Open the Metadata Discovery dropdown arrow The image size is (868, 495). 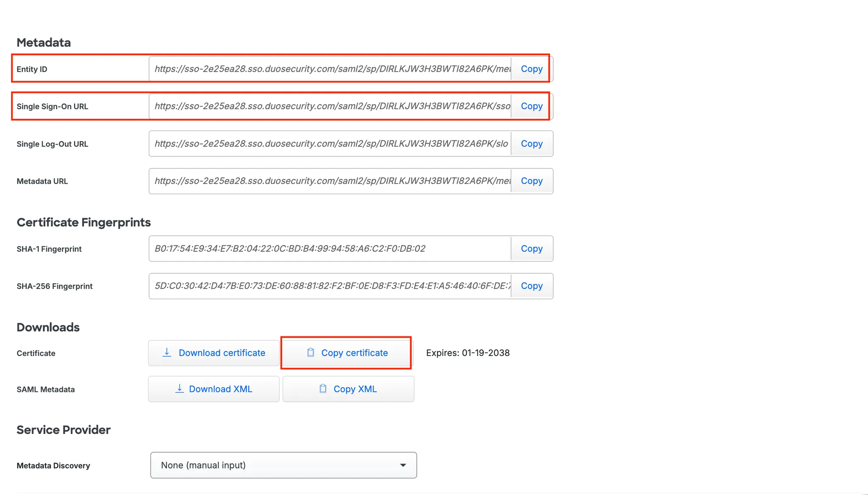pos(403,465)
